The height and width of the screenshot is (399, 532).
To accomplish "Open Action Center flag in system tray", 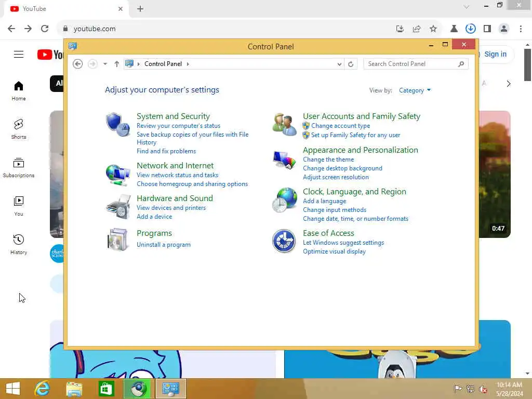I will [458, 389].
